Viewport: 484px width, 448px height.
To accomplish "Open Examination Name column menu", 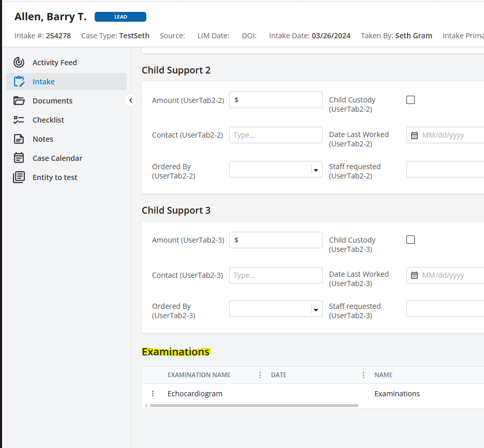I will (x=260, y=375).
